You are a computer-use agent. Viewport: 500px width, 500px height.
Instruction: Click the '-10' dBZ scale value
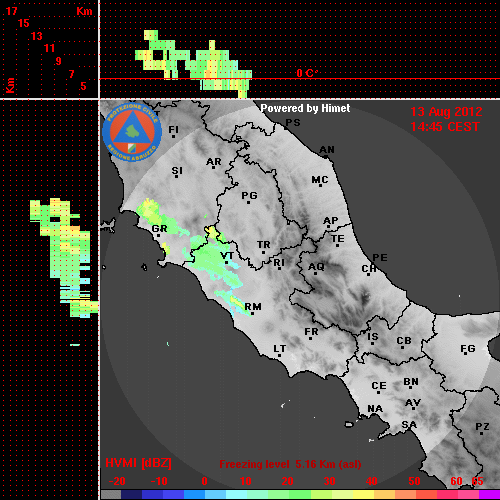[159, 481]
